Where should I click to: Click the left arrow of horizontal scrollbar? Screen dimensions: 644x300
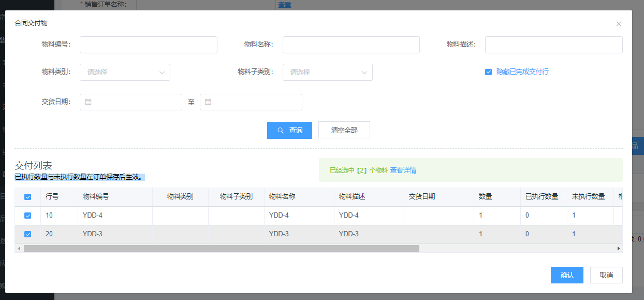tap(19, 249)
